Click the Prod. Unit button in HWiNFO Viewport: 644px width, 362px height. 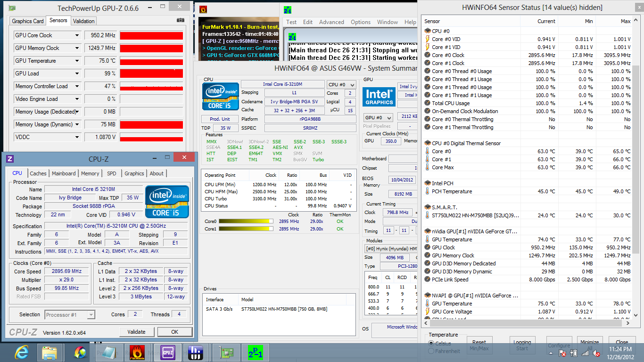(x=220, y=119)
